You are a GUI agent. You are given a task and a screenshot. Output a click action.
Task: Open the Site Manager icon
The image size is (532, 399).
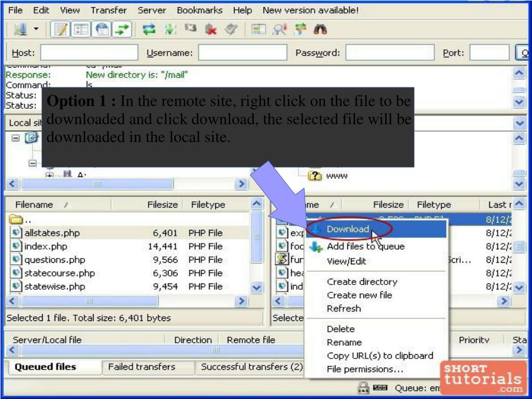pos(20,30)
